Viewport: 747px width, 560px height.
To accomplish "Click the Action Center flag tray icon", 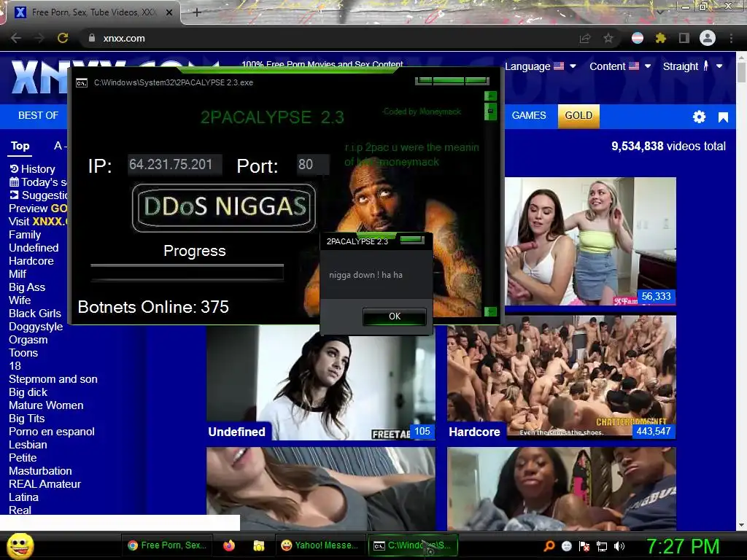I will click(584, 546).
